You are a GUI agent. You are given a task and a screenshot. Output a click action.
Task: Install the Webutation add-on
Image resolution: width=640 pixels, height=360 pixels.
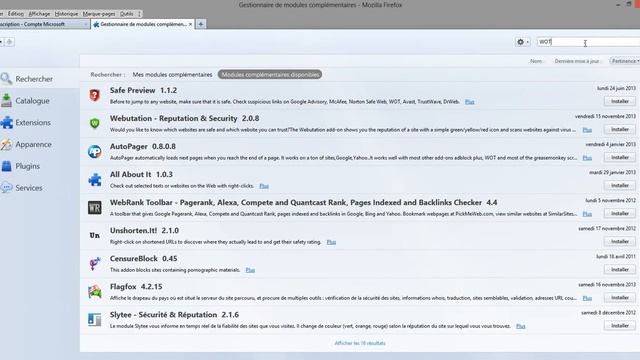point(619,129)
